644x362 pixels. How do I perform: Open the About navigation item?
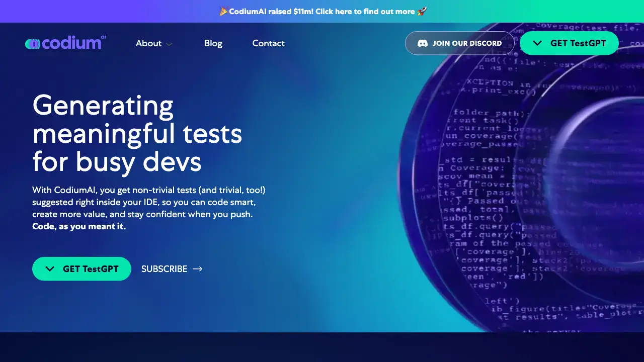[x=148, y=43]
